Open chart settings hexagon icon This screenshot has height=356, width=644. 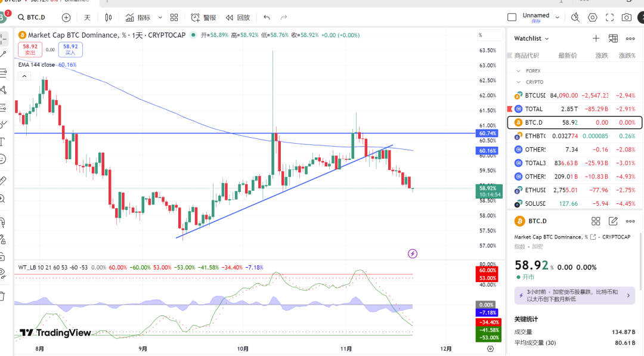point(592,18)
